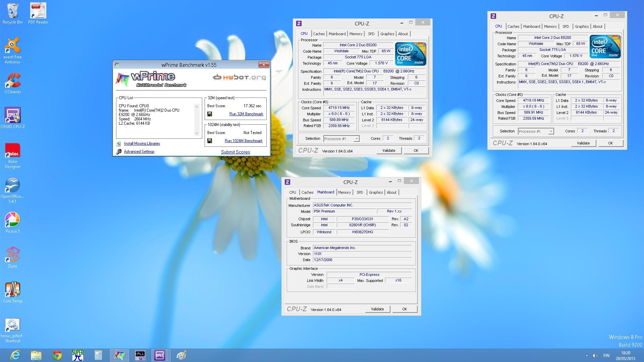The image size is (644, 362).
Task: Expand Processor #1 dropdown in middle CPU-Z
Action: [357, 139]
